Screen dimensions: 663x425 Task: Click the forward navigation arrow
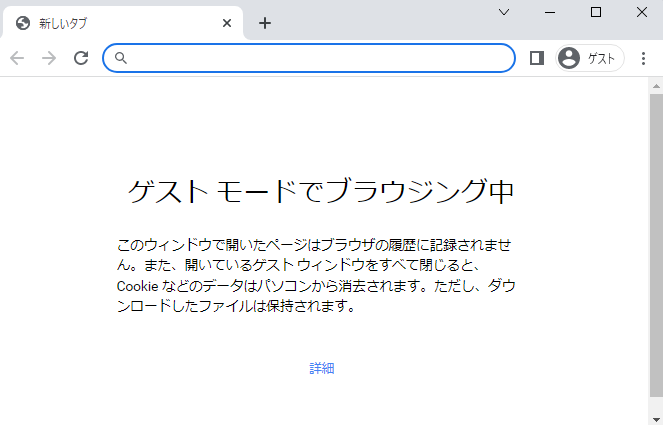[x=49, y=58]
